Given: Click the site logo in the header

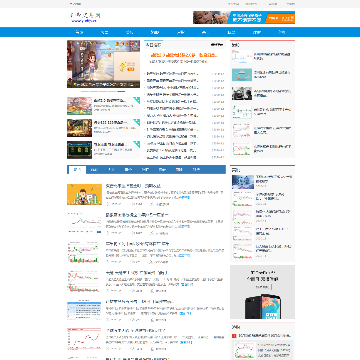Looking at the screenshot, I should tap(85, 17).
